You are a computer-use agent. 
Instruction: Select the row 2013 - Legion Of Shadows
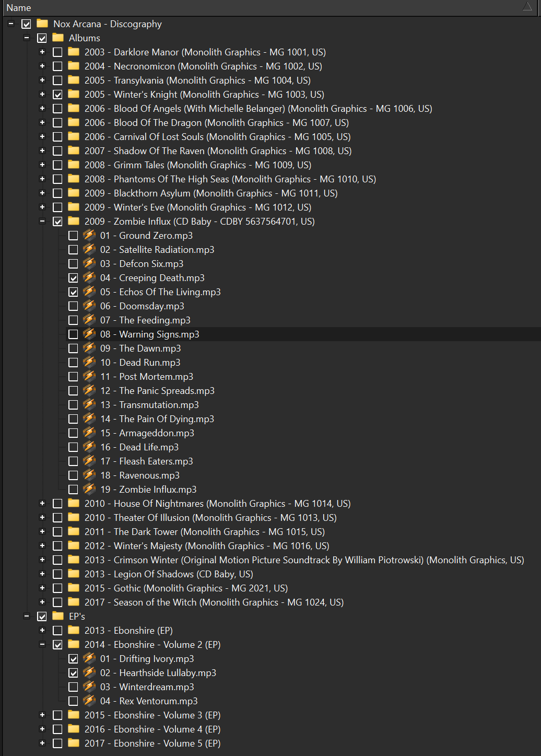pyautogui.click(x=169, y=574)
